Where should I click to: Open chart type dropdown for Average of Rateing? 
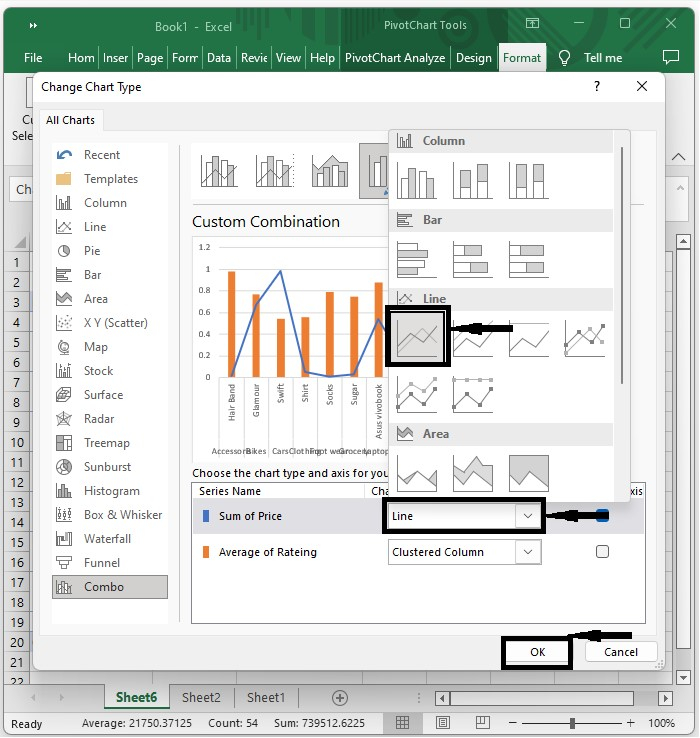pos(528,552)
